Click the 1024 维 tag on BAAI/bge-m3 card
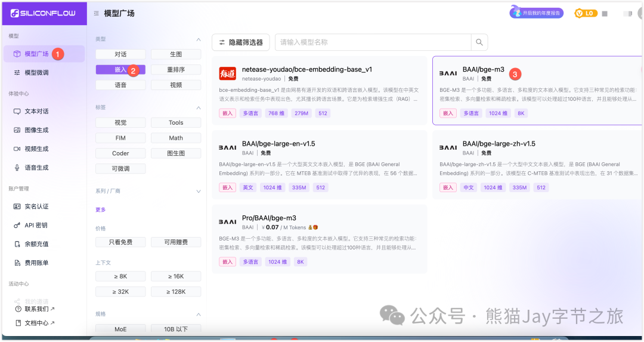Viewport: 644px width, 342px height. coord(498,113)
